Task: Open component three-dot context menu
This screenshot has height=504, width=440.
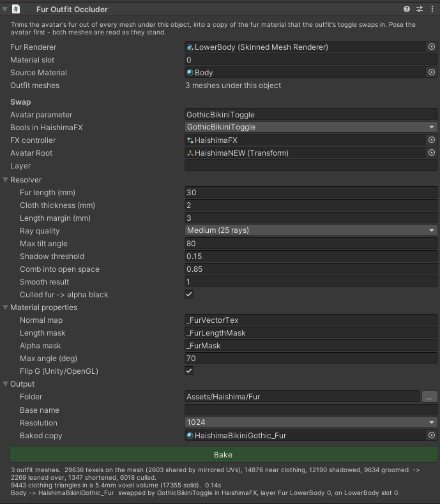Action: 432,9
